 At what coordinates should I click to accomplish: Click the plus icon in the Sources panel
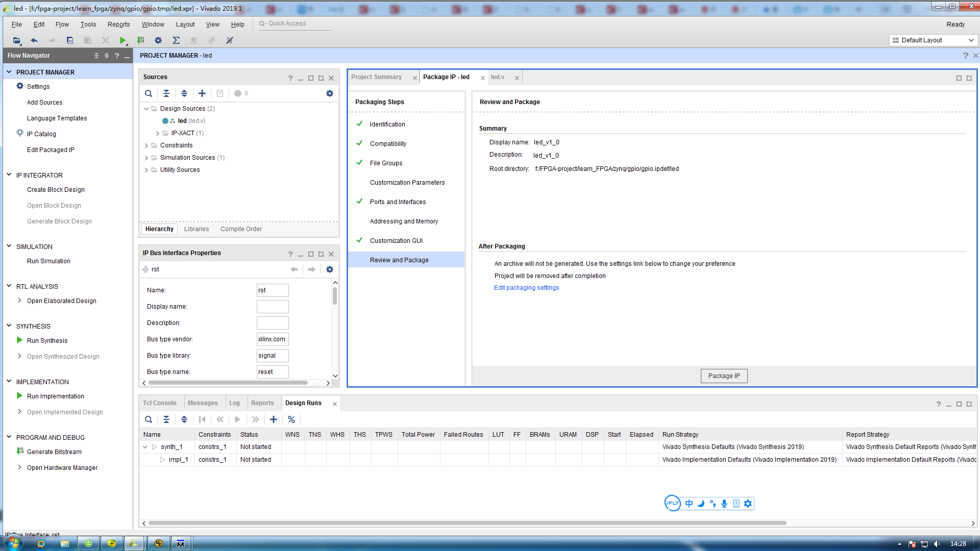(202, 93)
